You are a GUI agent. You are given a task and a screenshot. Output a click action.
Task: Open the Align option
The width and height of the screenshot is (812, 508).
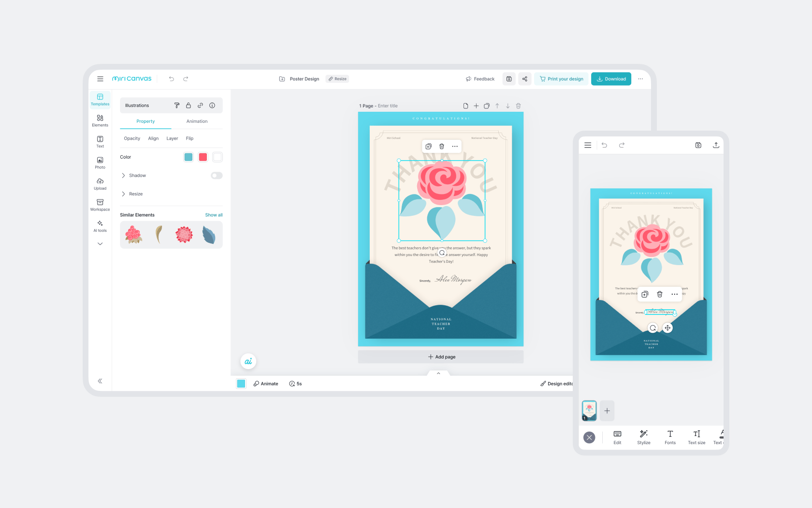coord(153,138)
